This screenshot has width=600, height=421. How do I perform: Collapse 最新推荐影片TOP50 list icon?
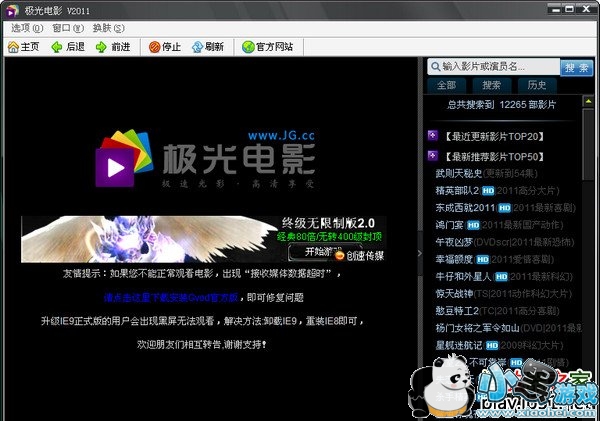[x=432, y=156]
